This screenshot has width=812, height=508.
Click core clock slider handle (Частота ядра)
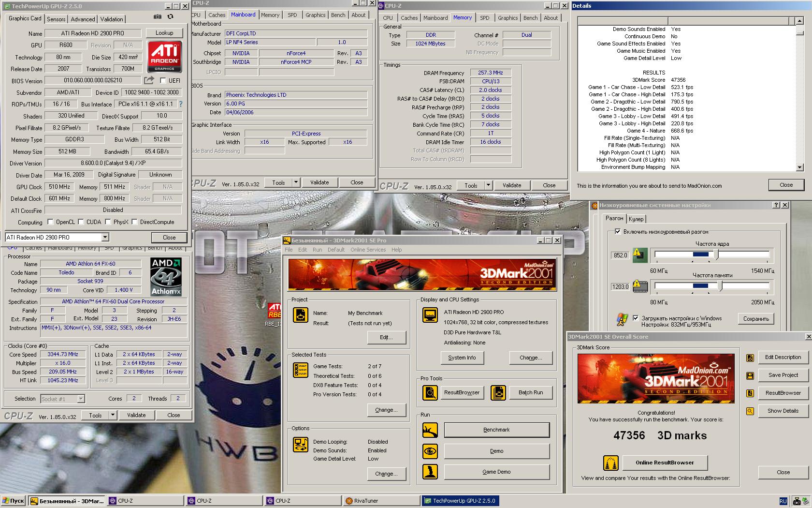tap(716, 254)
